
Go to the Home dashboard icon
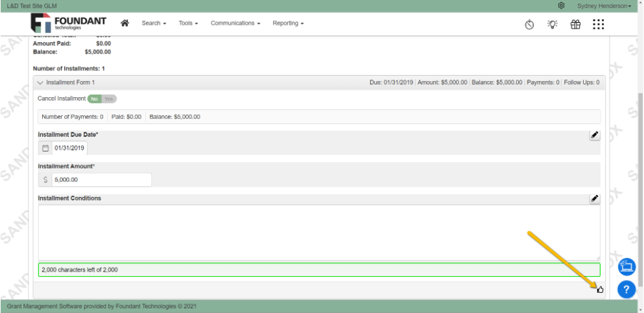pos(125,23)
